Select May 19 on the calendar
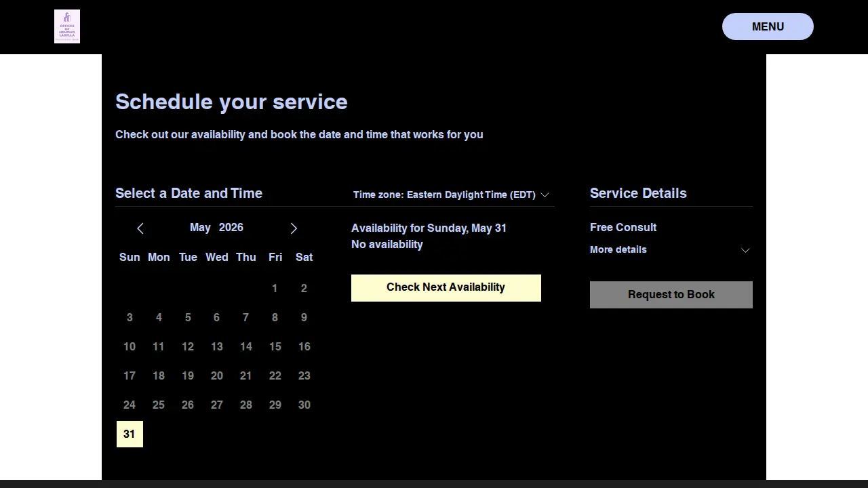 click(x=188, y=375)
